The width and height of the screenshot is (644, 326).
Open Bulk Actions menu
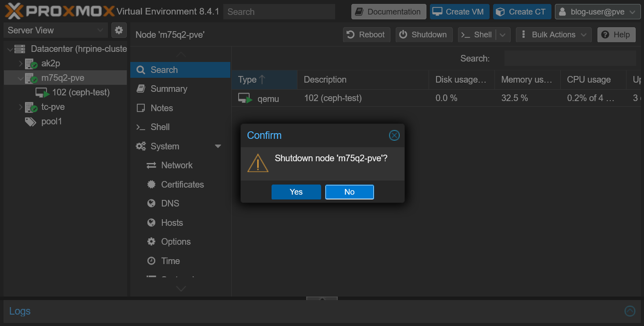point(554,35)
